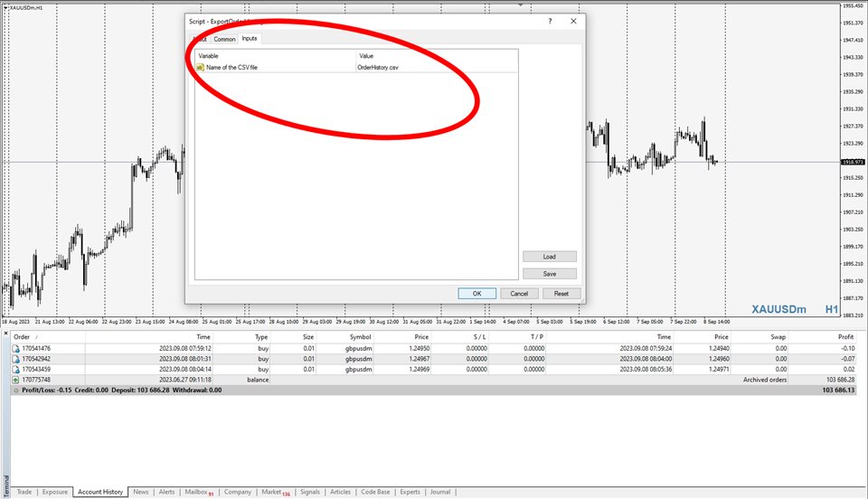
Task: Open the Market tab
Action: point(275,492)
